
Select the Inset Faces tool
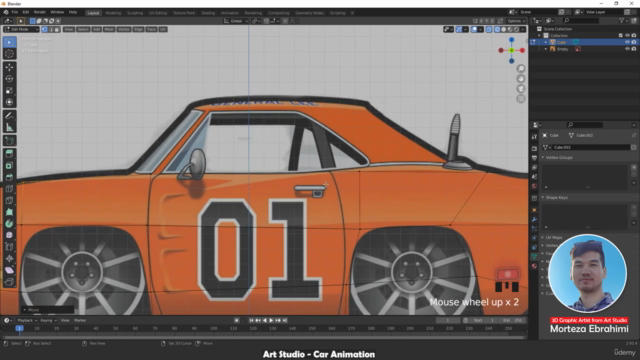coord(9,166)
